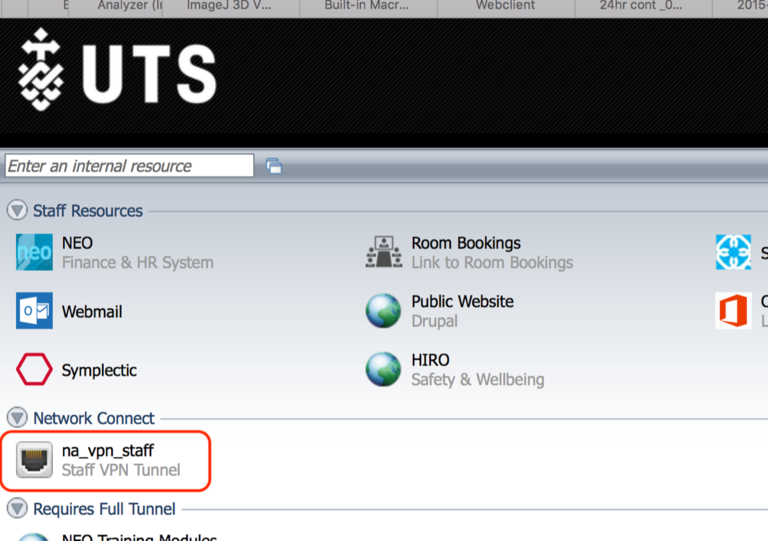Click the HIRO globe icon
Viewport: 768px width, 541px height.
(384, 370)
